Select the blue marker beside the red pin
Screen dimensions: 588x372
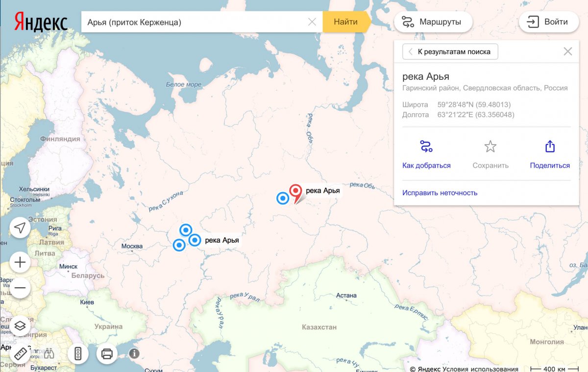(x=283, y=198)
